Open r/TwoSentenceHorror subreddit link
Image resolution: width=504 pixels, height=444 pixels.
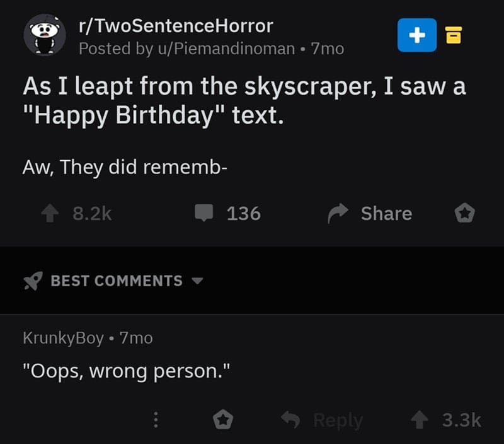click(175, 26)
